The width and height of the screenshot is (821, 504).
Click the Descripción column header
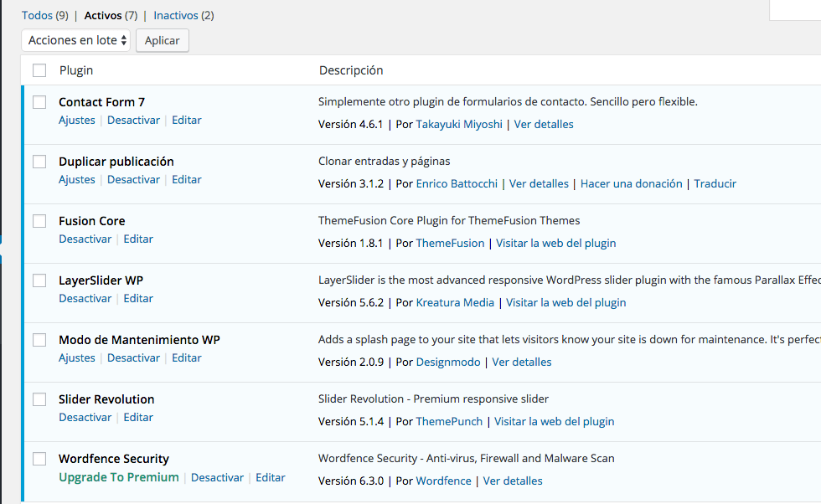tap(351, 70)
